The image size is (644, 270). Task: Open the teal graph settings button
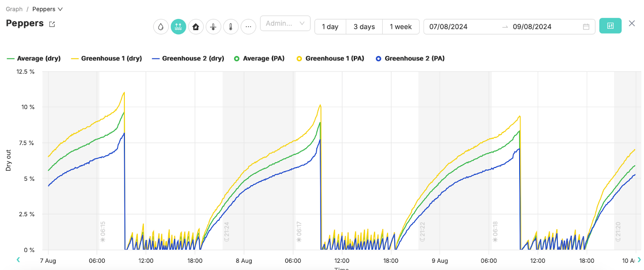pyautogui.click(x=610, y=26)
